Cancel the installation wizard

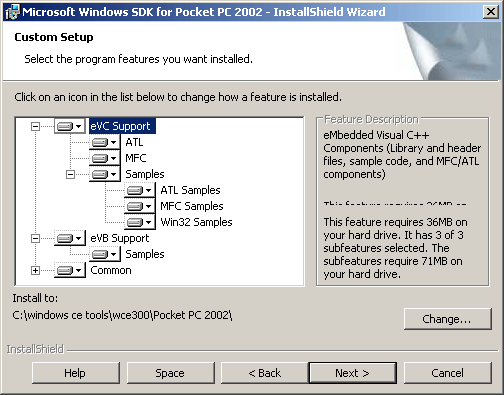pyautogui.click(x=448, y=373)
